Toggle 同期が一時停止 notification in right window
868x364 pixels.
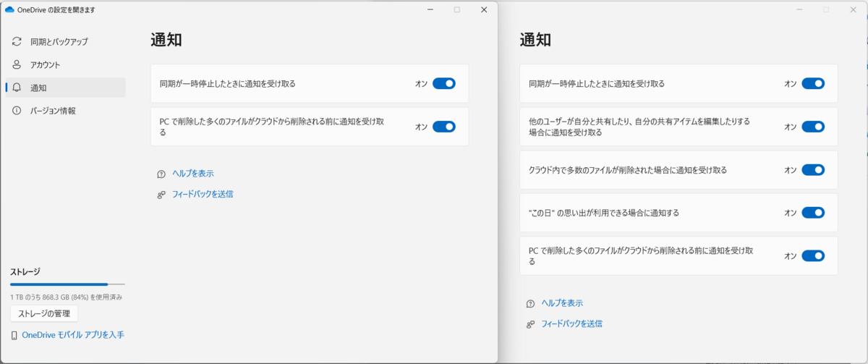click(813, 84)
